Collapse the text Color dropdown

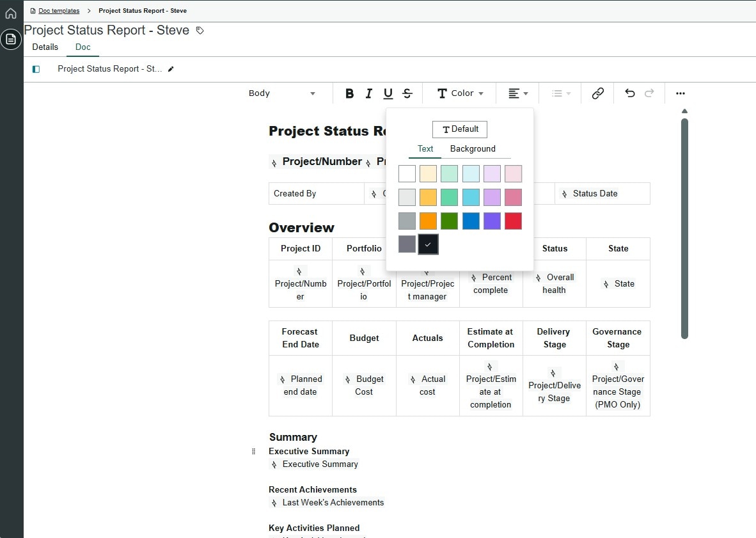(x=461, y=93)
